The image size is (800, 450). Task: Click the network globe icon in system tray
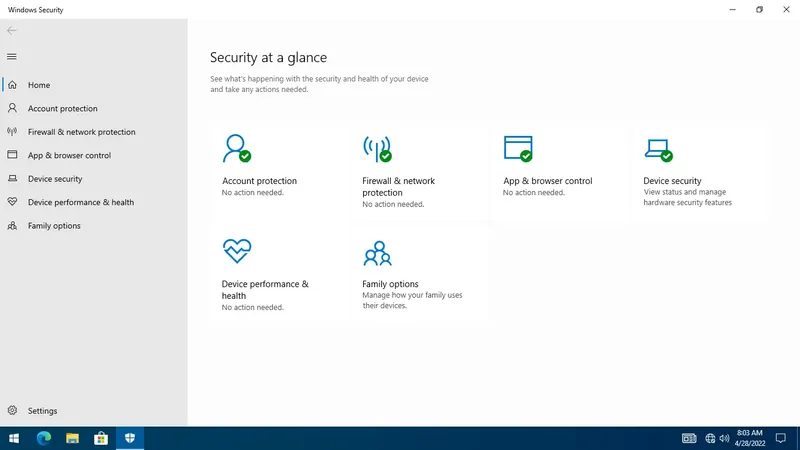[710, 438]
